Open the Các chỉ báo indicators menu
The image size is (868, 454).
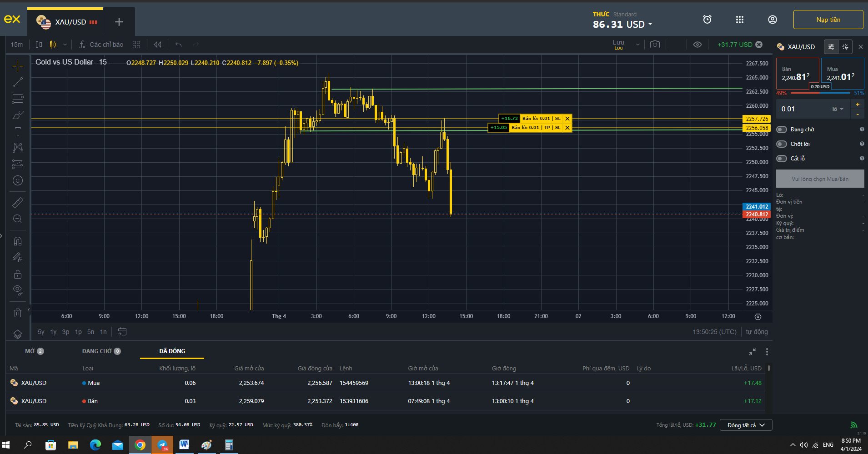pyautogui.click(x=101, y=45)
